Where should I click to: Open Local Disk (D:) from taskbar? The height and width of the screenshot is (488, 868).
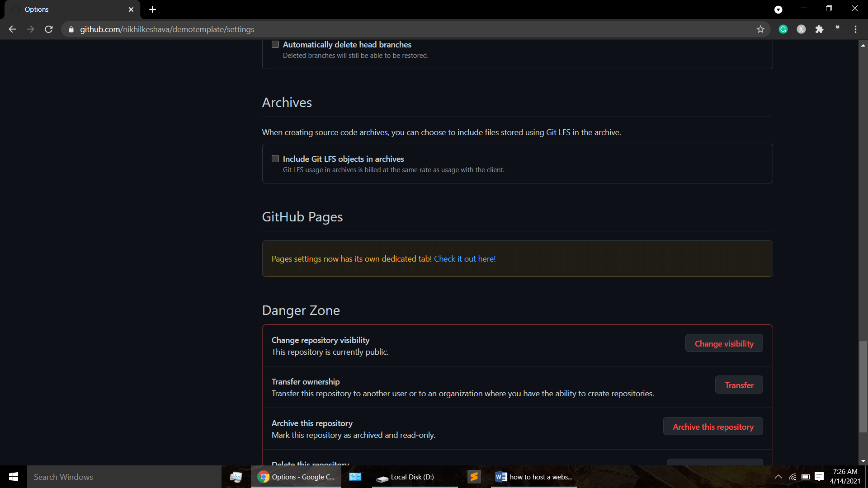pyautogui.click(x=415, y=477)
